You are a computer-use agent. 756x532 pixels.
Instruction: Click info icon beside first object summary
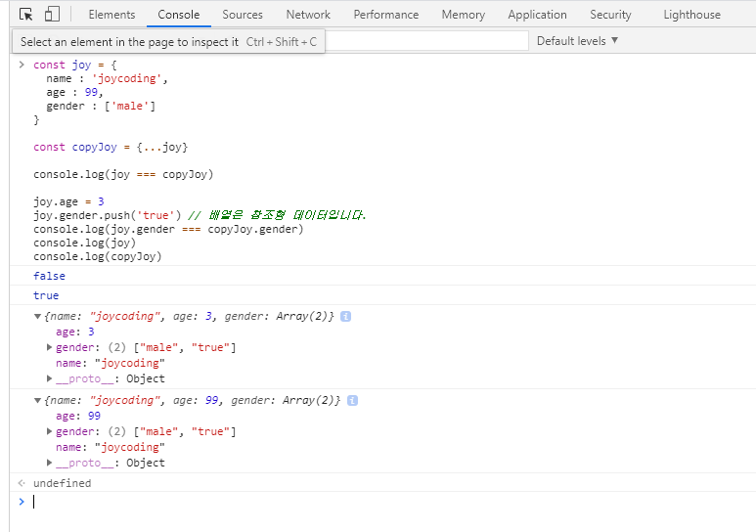coord(345,317)
